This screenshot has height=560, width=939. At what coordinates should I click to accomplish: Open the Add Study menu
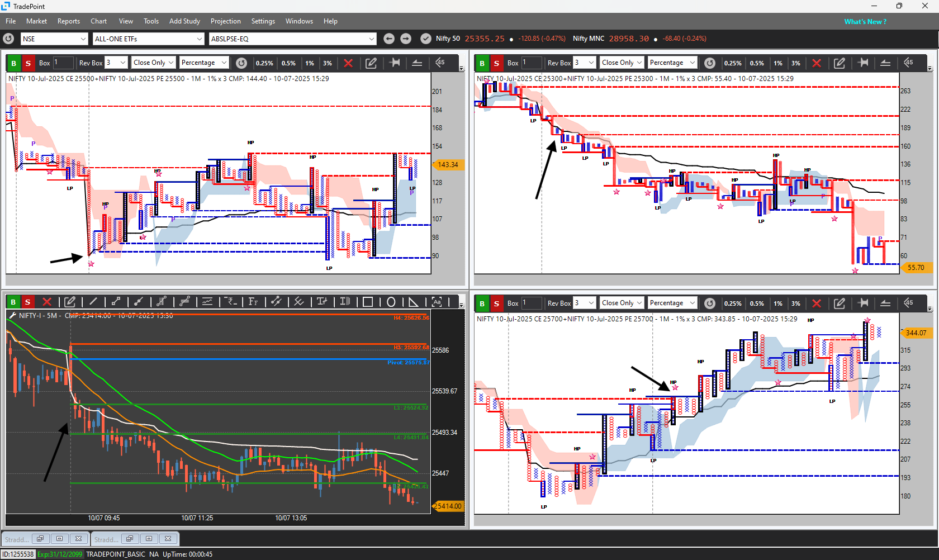pyautogui.click(x=184, y=21)
